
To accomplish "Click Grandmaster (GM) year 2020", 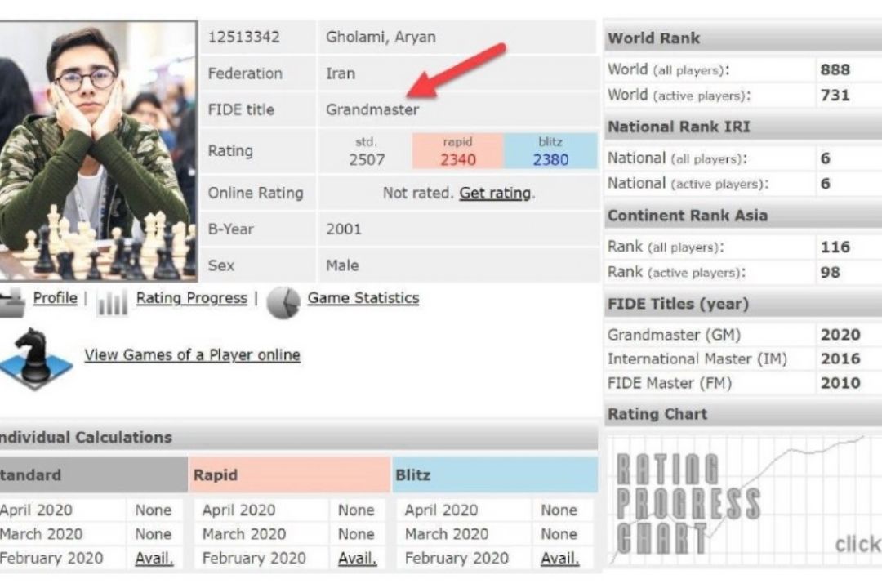I will [840, 335].
